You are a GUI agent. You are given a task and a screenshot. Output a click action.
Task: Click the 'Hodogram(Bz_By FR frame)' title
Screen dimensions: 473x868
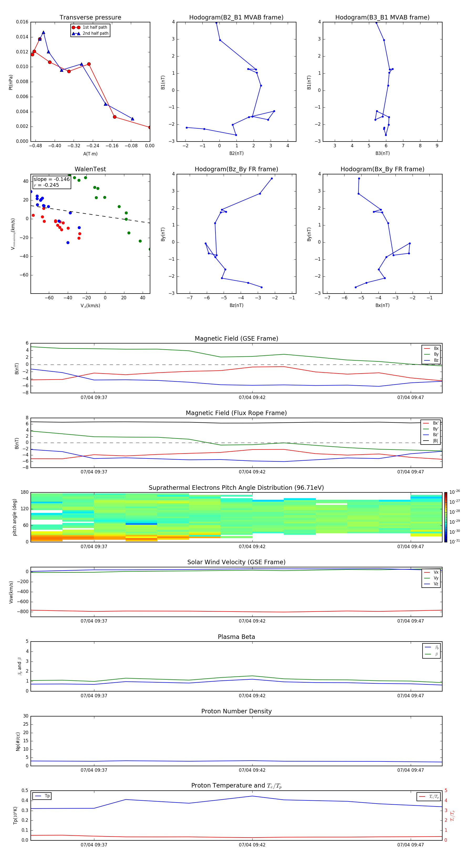point(236,169)
